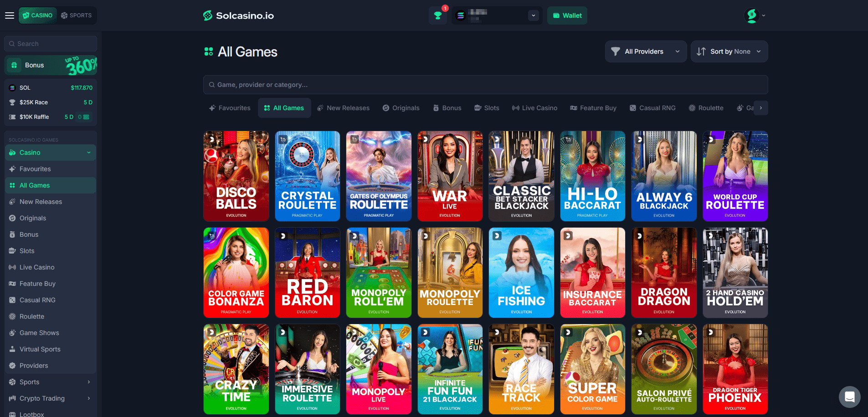The width and height of the screenshot is (868, 417).
Task: Click the SOL coin icon in sidebar
Action: click(x=12, y=88)
